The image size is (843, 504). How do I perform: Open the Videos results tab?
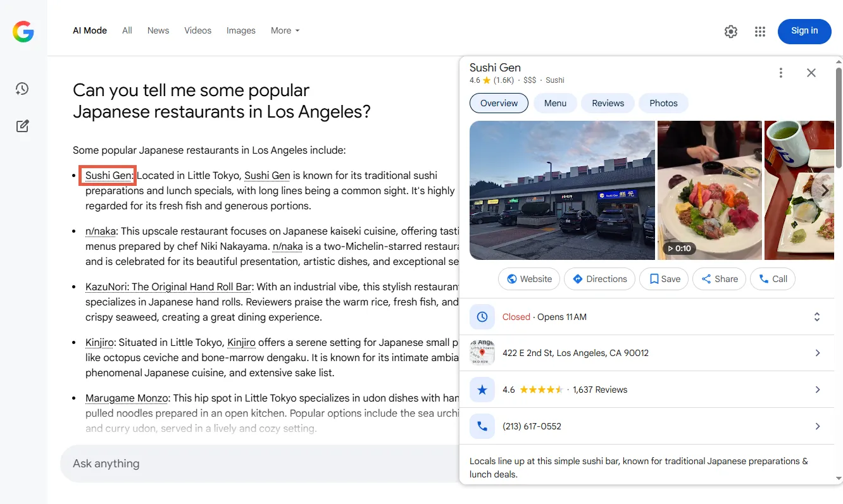click(198, 30)
